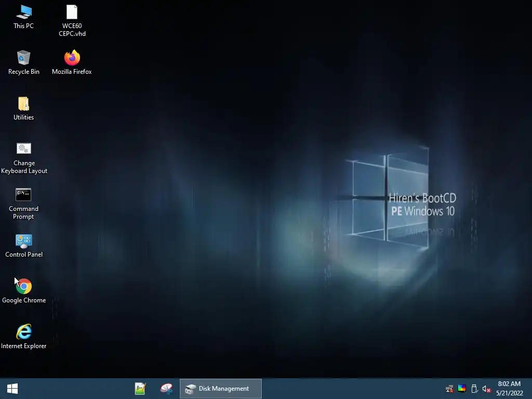Click the green notepad taskbar icon
The image size is (532, 399).
point(140,389)
